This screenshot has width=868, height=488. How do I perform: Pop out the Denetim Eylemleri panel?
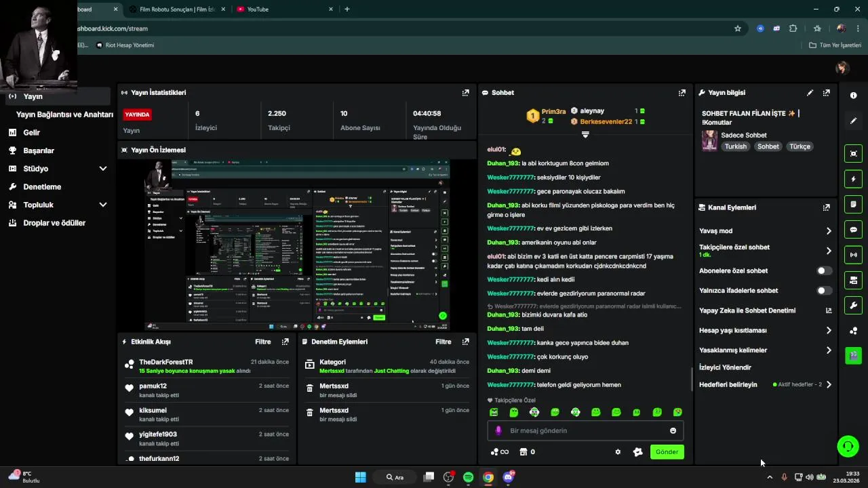tap(465, 342)
